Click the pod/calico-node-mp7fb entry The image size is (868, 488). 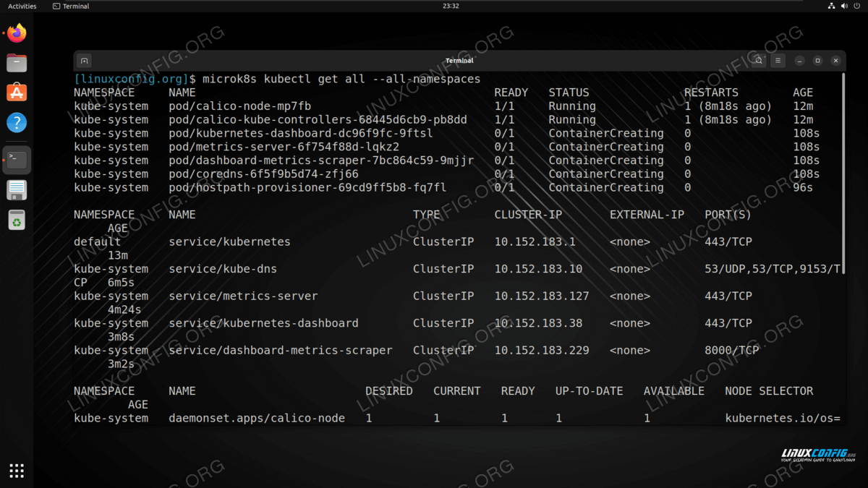point(239,106)
